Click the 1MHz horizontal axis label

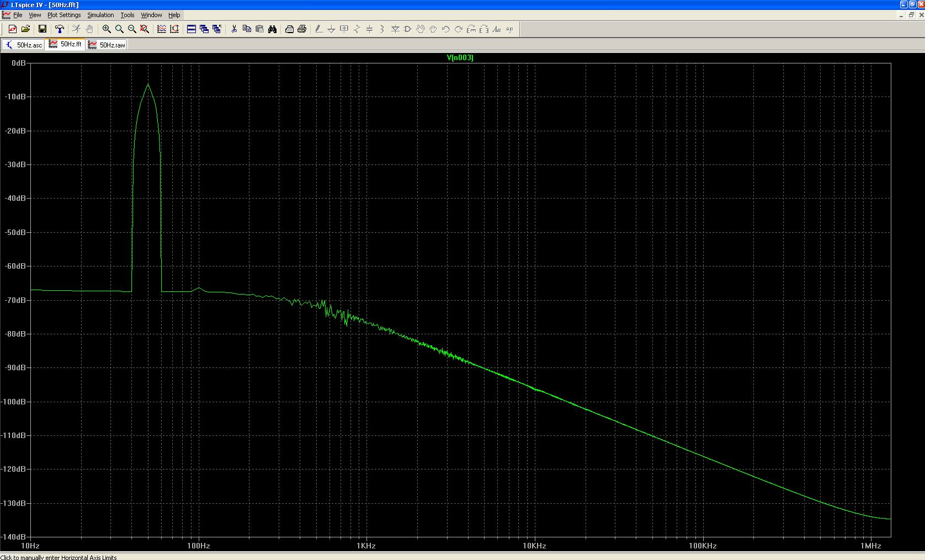[x=870, y=546]
